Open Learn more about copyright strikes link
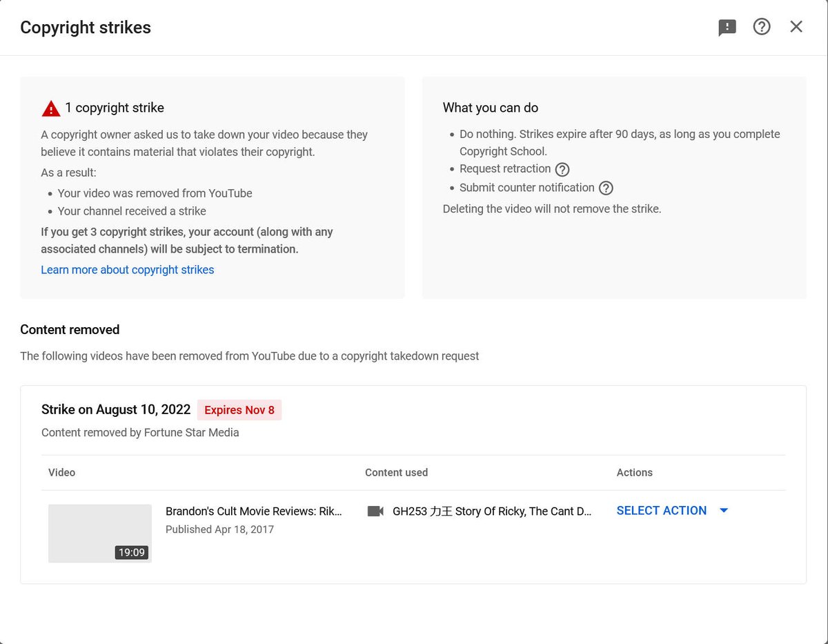Screen dimensions: 828x644 click(x=128, y=270)
